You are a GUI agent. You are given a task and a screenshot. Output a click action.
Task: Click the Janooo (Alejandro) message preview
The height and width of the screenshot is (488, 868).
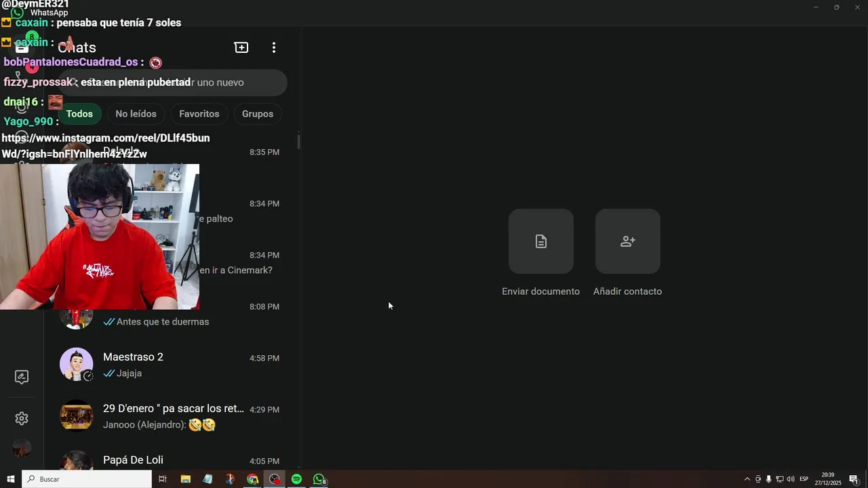(x=159, y=425)
